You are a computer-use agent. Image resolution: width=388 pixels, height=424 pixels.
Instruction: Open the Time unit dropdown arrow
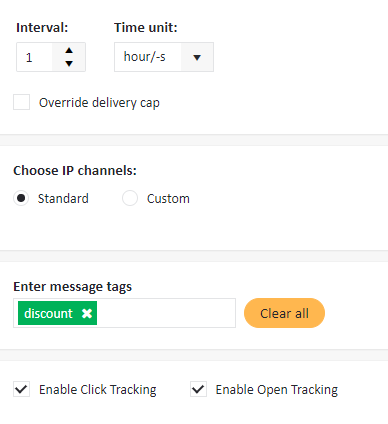tap(197, 57)
